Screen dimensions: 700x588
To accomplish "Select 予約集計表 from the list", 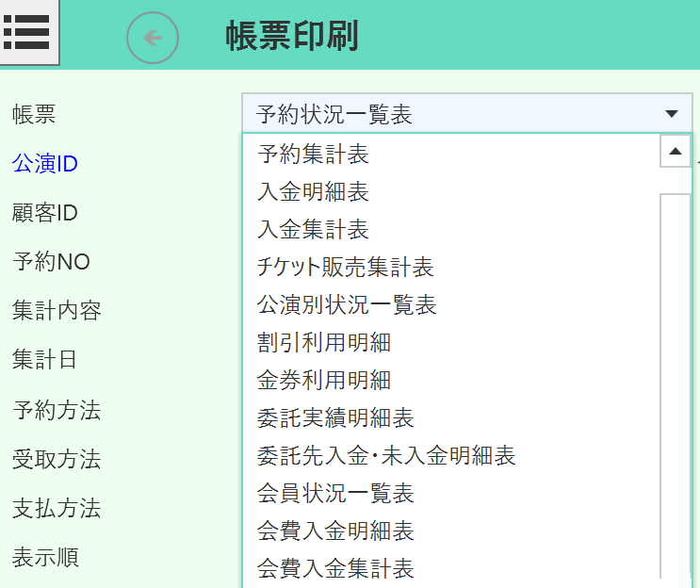I will click(313, 154).
